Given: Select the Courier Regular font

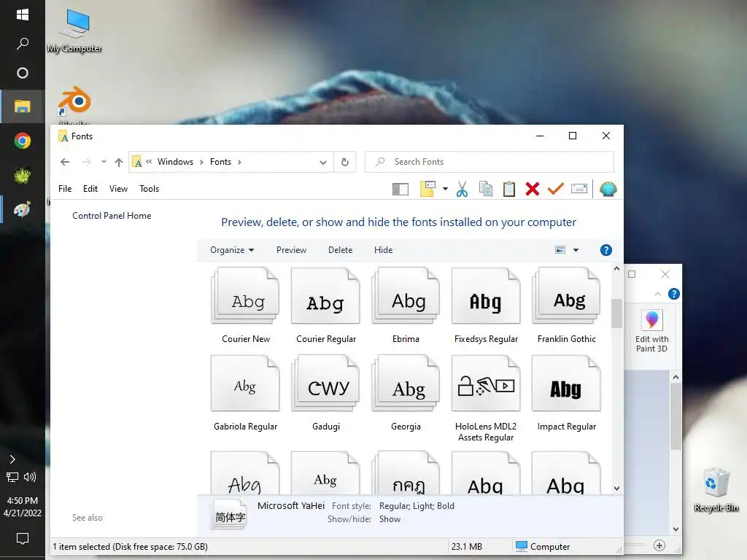Looking at the screenshot, I should (x=326, y=306).
